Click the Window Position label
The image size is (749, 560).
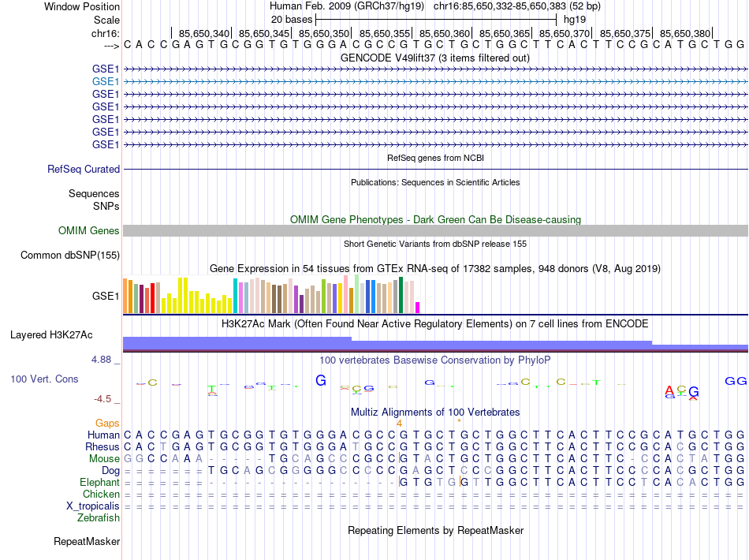(82, 6)
